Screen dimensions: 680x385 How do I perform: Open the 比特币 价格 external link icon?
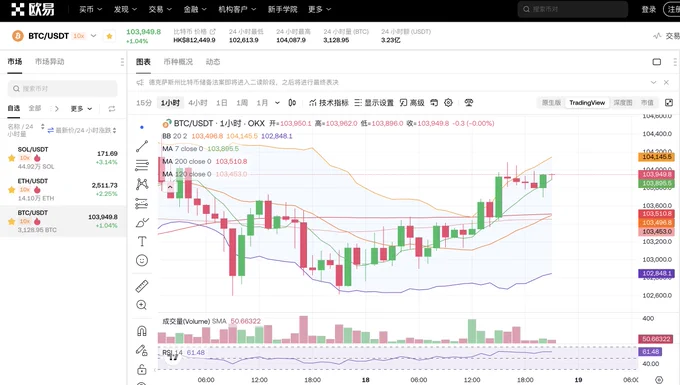coord(212,32)
